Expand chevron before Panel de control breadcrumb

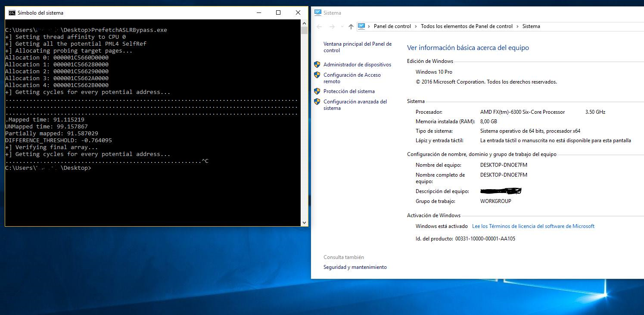(369, 26)
